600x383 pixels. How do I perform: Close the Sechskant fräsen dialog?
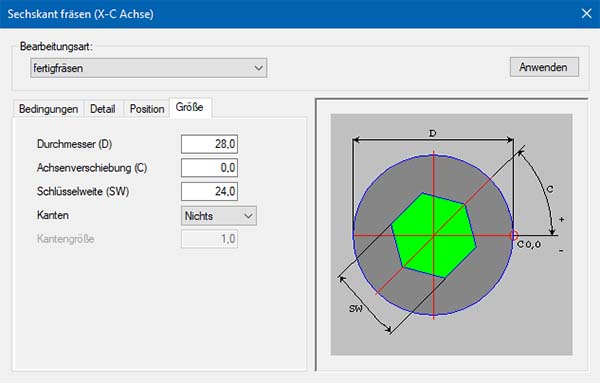(586, 14)
